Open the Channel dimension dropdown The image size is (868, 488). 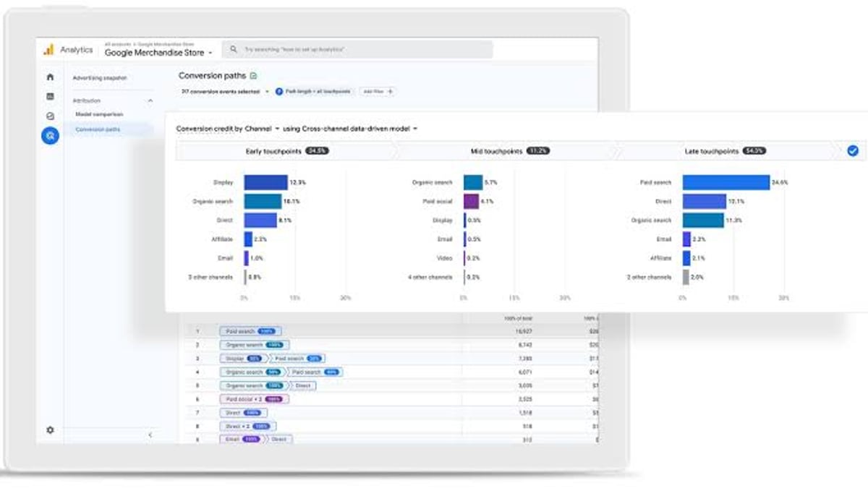pyautogui.click(x=262, y=129)
